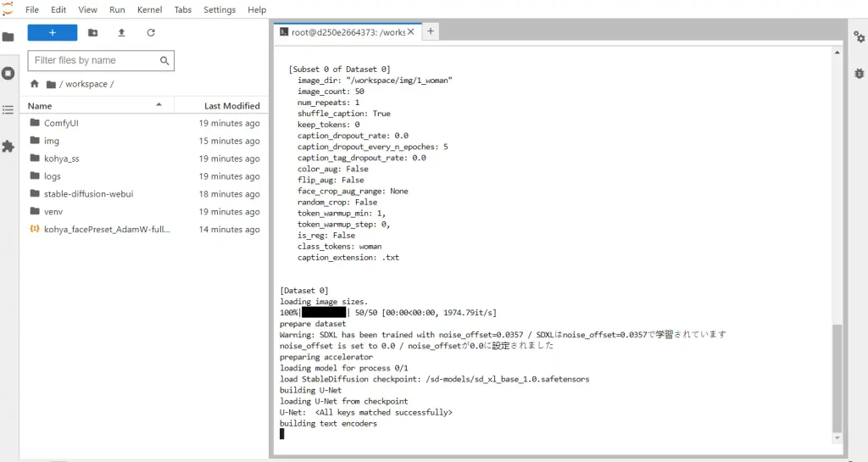The height and width of the screenshot is (462, 868).
Task: Refresh the file browser list
Action: tap(151, 32)
